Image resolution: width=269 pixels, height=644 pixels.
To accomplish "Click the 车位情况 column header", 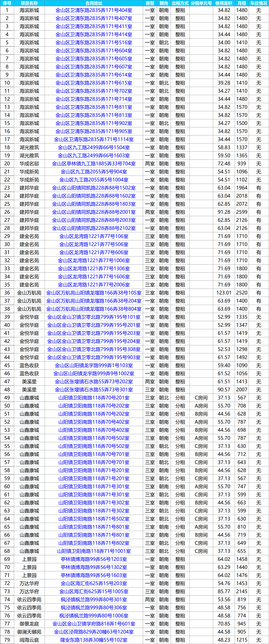I will pyautogui.click(x=259, y=3).
